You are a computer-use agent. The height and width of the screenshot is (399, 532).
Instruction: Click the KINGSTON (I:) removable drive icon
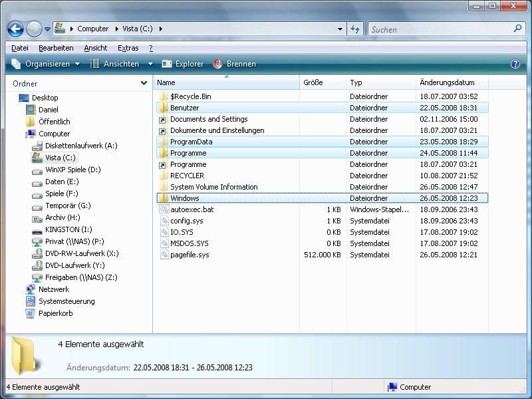point(37,231)
